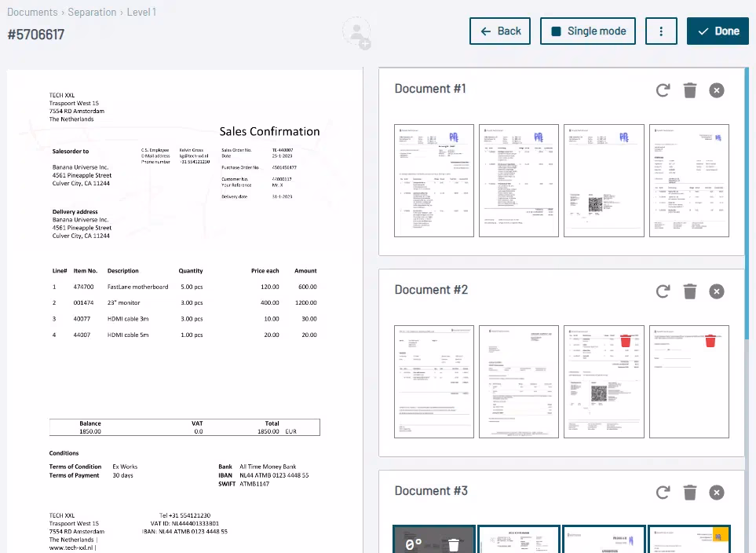Open the three-dots more options menu
756x553 pixels.
coord(661,31)
